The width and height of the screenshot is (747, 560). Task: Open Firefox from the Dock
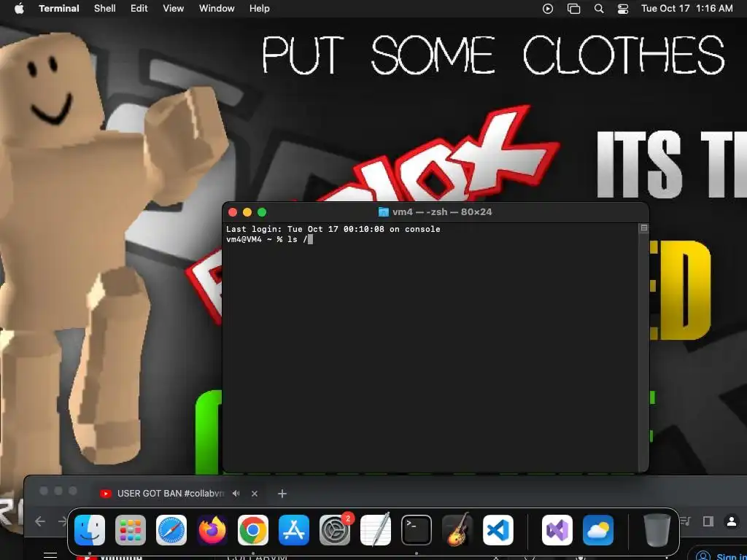pos(212,530)
